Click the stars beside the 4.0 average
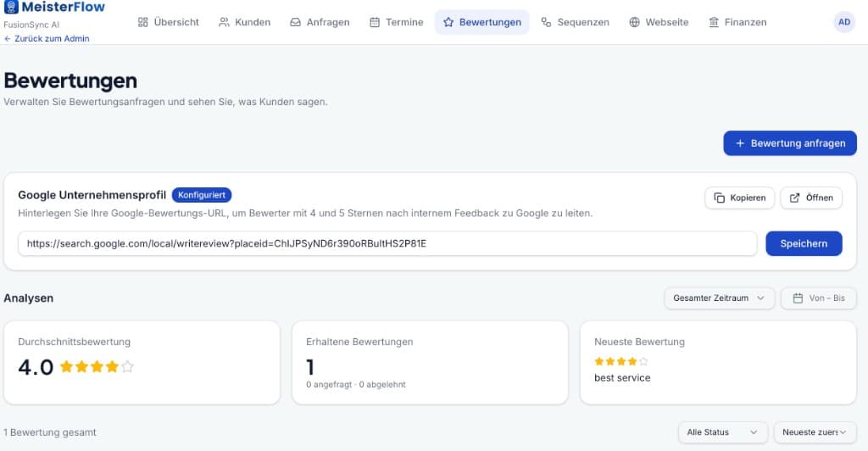 pos(97,366)
